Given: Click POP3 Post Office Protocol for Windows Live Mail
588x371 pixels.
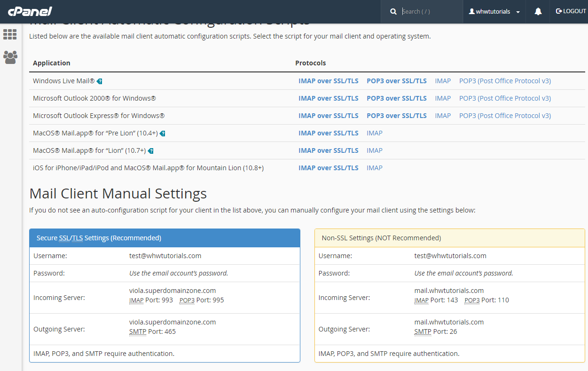Looking at the screenshot, I should (x=505, y=81).
